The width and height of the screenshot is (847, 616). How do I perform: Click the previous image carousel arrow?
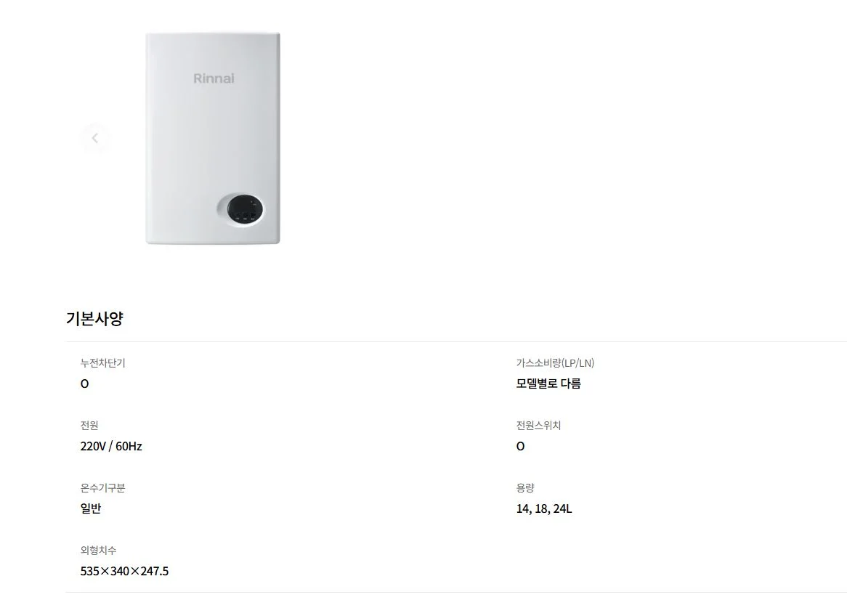(95, 138)
